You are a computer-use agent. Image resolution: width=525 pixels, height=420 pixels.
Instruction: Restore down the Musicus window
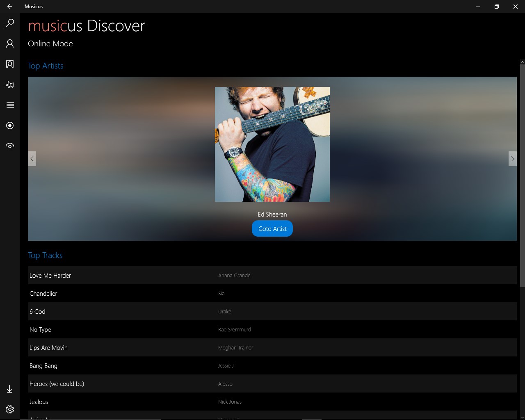tap(497, 7)
